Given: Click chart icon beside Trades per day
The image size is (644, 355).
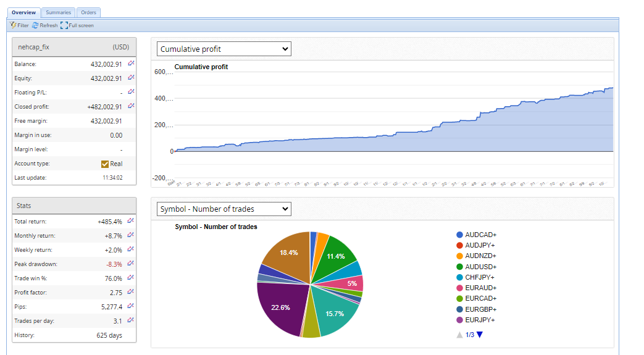Looking at the screenshot, I should click(131, 320).
